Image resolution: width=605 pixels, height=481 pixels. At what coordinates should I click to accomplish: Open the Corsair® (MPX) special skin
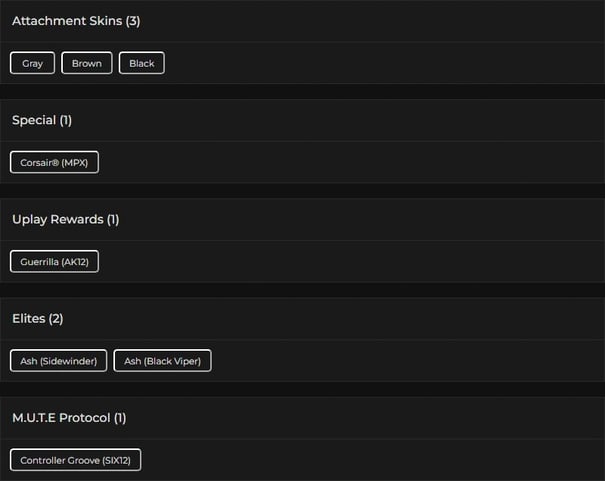point(55,162)
